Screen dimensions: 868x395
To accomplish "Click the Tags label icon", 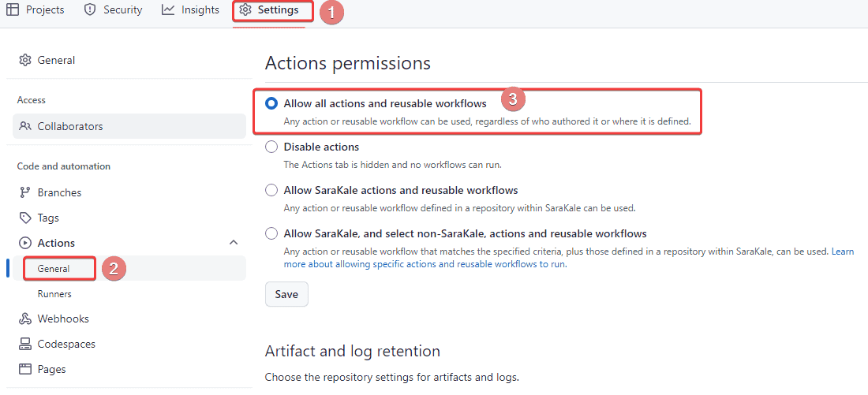I will (x=25, y=218).
